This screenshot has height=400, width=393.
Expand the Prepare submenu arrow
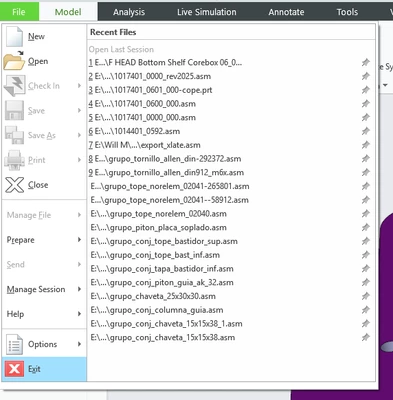(x=79, y=240)
